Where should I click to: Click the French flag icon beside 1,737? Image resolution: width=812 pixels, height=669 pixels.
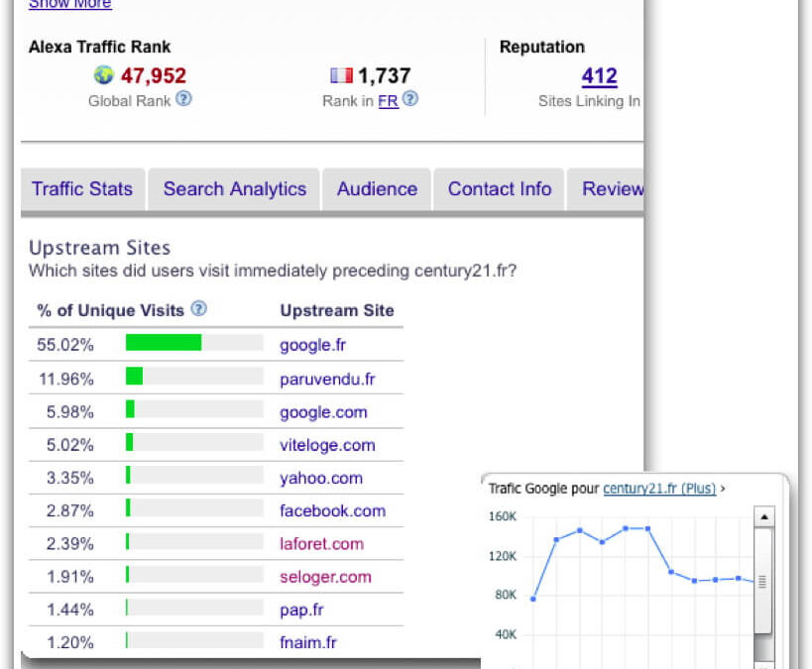pos(341,75)
